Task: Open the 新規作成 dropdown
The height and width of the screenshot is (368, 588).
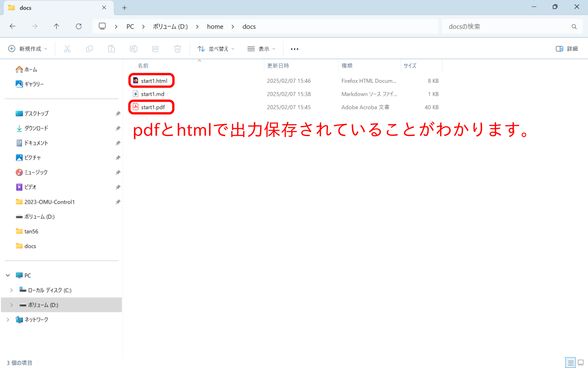Action: pyautogui.click(x=28, y=48)
